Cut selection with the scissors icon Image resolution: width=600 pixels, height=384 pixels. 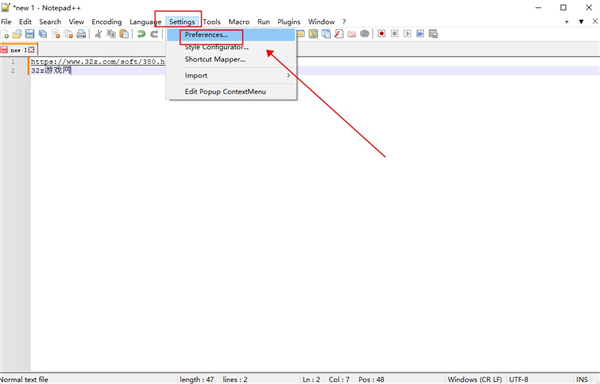pyautogui.click(x=98, y=34)
